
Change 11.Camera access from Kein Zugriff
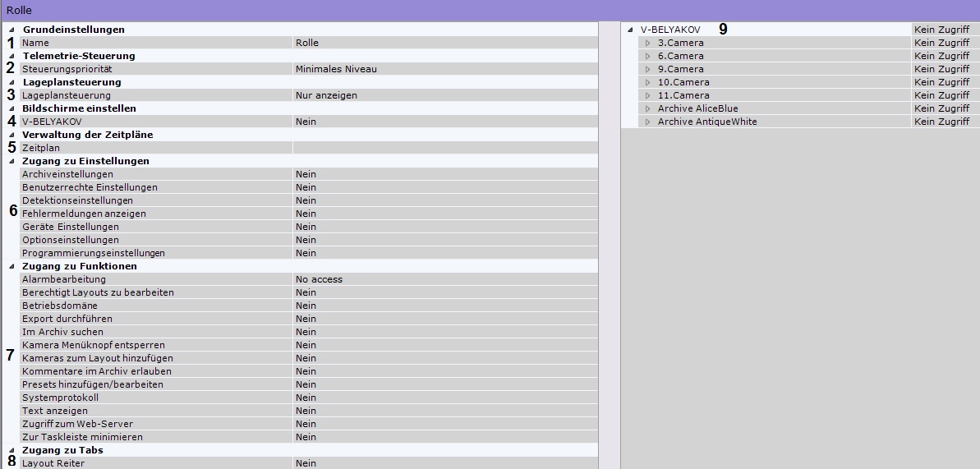coord(942,95)
